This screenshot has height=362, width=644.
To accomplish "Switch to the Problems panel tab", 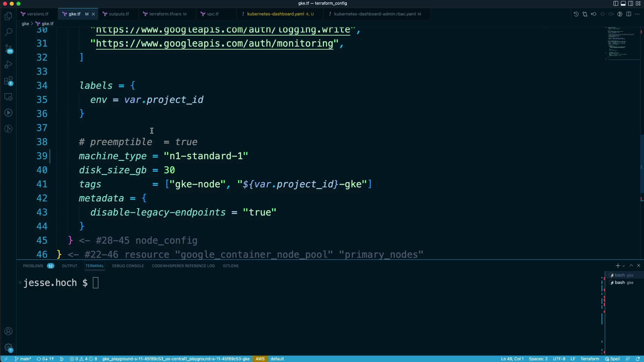I will coord(33,266).
